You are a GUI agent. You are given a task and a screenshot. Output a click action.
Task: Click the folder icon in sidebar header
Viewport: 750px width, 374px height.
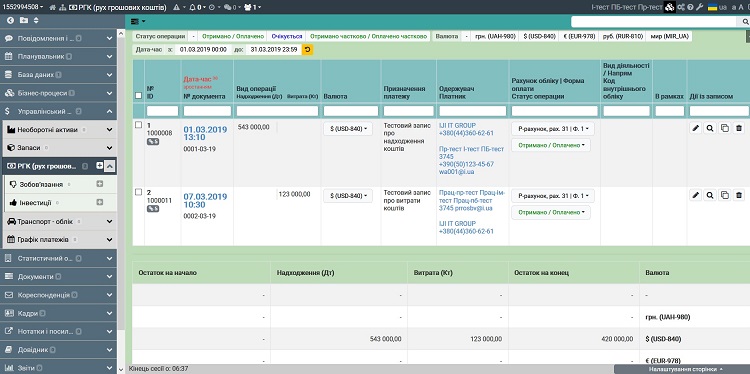coord(24,21)
